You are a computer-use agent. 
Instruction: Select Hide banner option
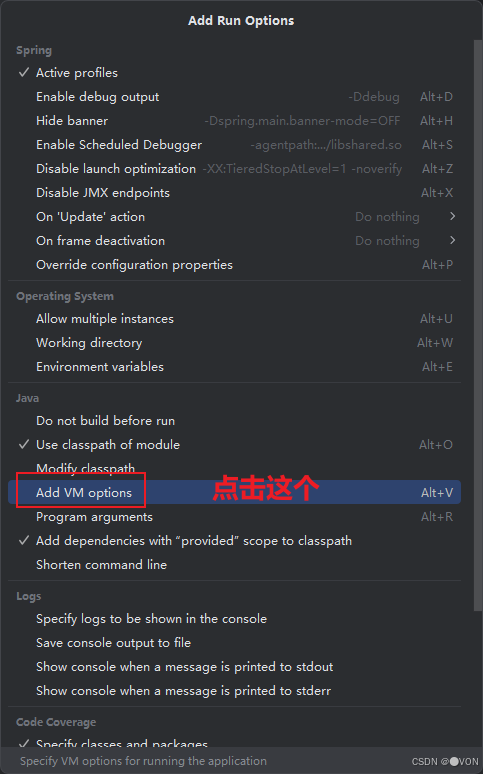(234, 121)
